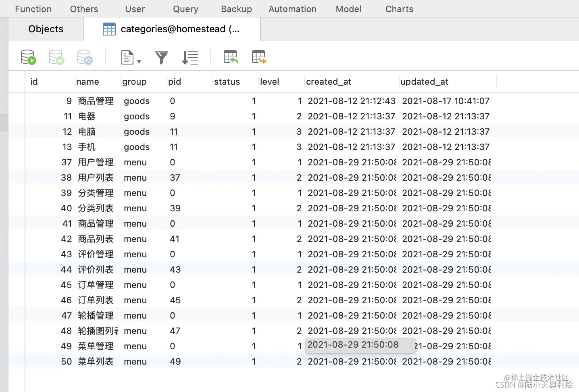
Task: Open the Backup menu
Action: pos(237,9)
